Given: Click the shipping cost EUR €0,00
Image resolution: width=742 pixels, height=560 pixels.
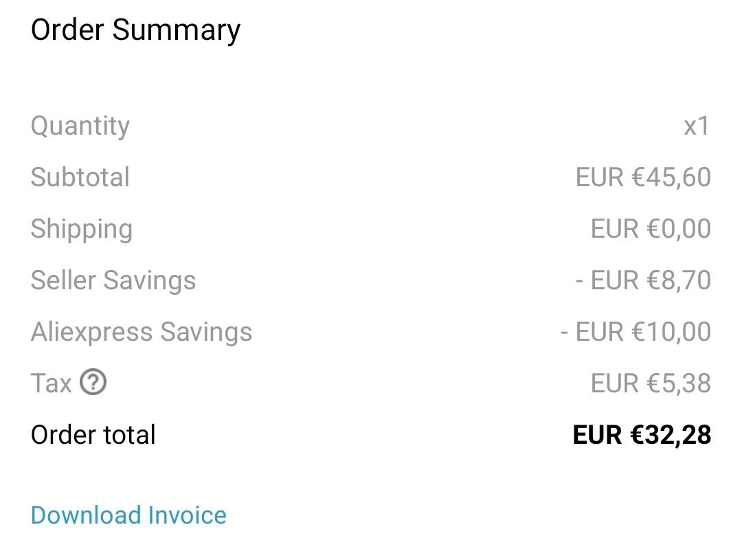Looking at the screenshot, I should pyautogui.click(x=651, y=229).
